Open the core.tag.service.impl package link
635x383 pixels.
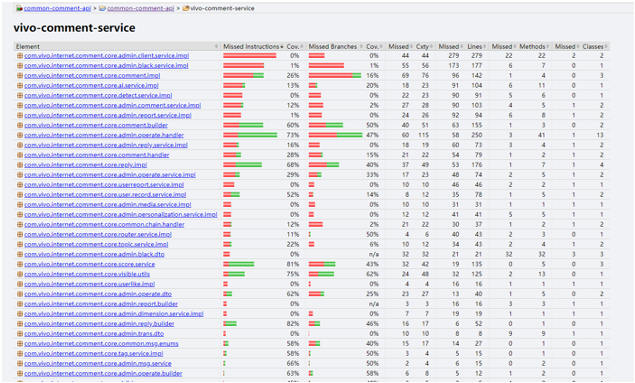click(x=94, y=353)
